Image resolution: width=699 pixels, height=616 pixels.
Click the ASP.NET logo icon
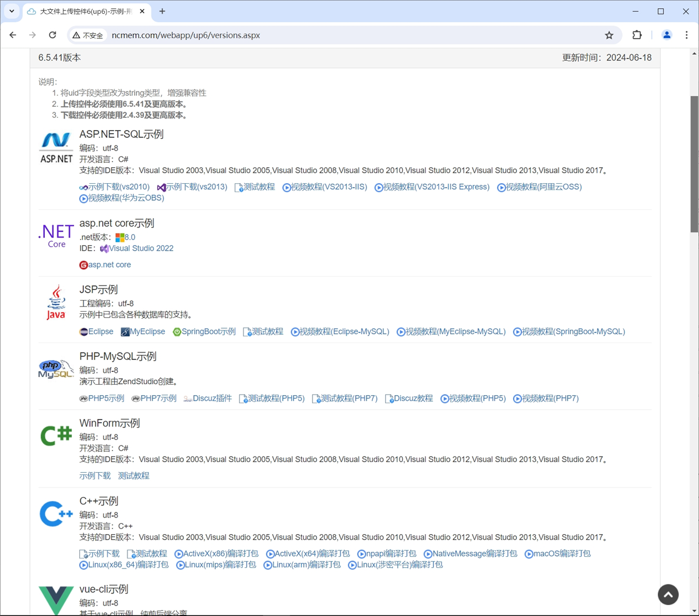(55, 145)
